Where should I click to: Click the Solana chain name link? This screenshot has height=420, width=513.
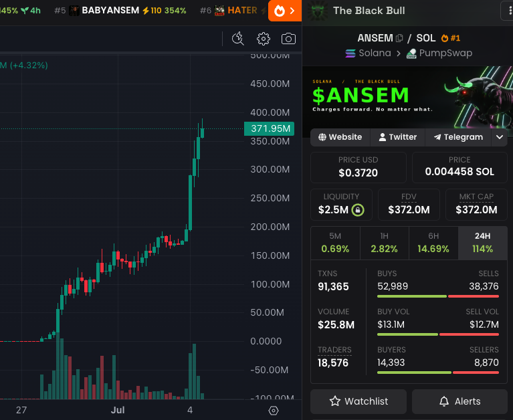point(375,53)
